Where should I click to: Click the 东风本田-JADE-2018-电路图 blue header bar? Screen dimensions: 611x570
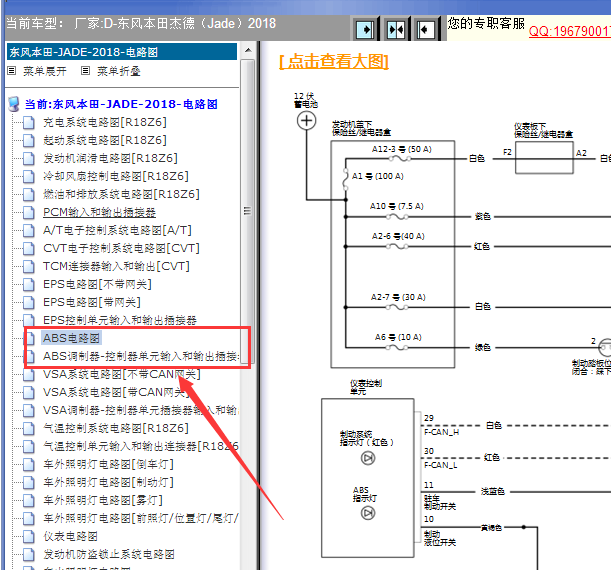pyautogui.click(x=122, y=52)
